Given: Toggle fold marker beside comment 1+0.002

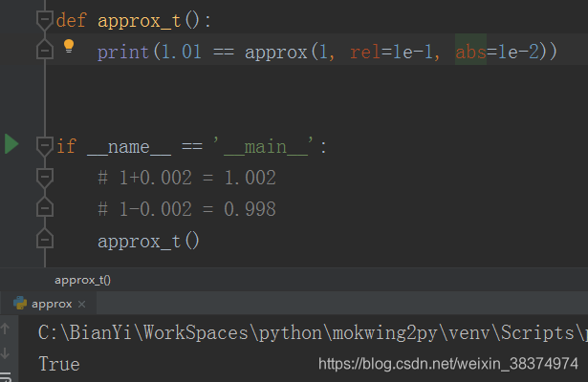Looking at the screenshot, I should [45, 177].
